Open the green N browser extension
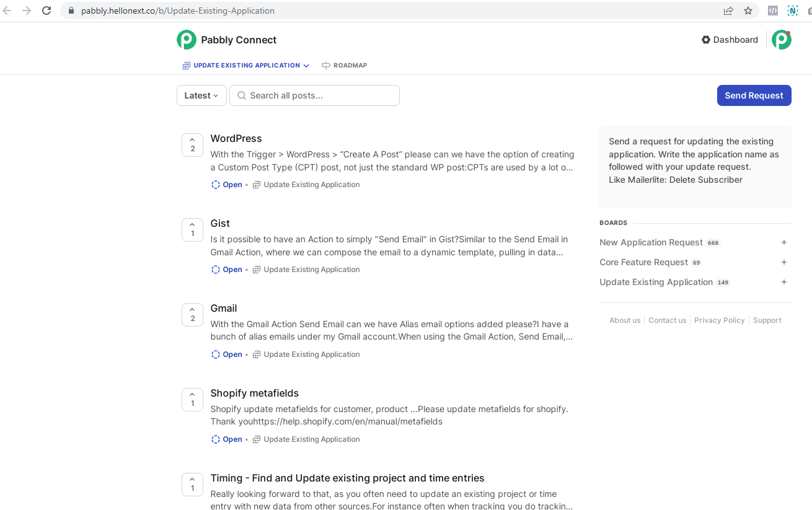Screen dimensions: 812x510 tap(793, 11)
